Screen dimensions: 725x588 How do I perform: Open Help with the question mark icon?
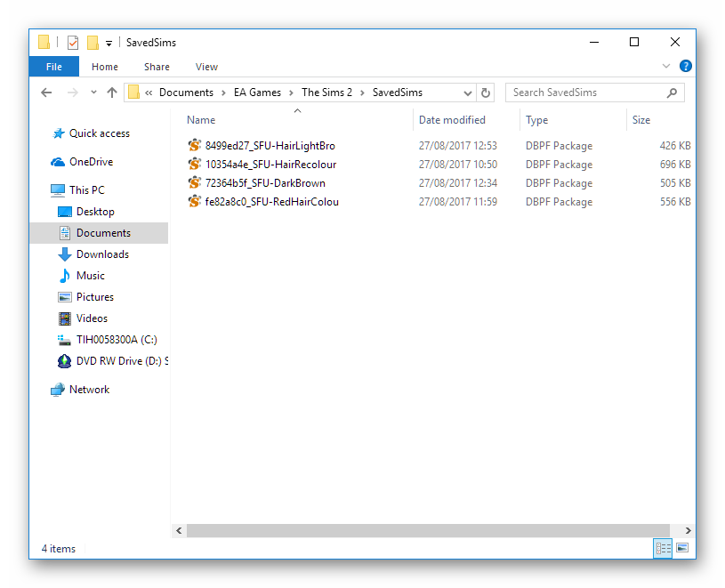pyautogui.click(x=685, y=66)
